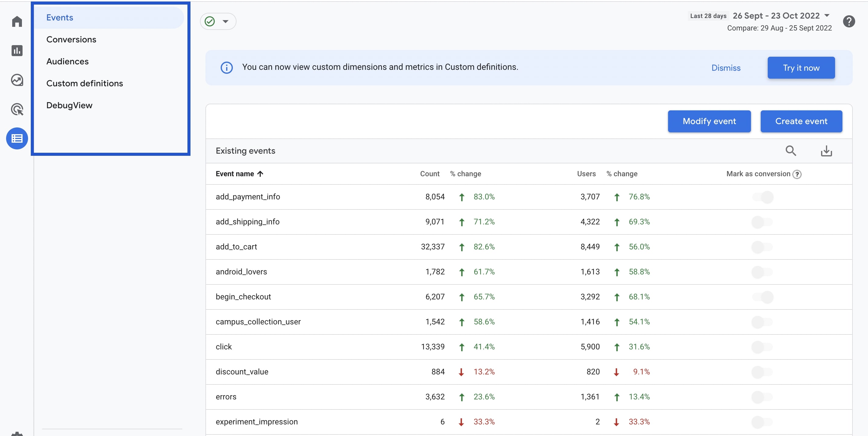868x436 pixels.
Task: Expand the data quality status dropdown arrow
Action: tap(226, 22)
